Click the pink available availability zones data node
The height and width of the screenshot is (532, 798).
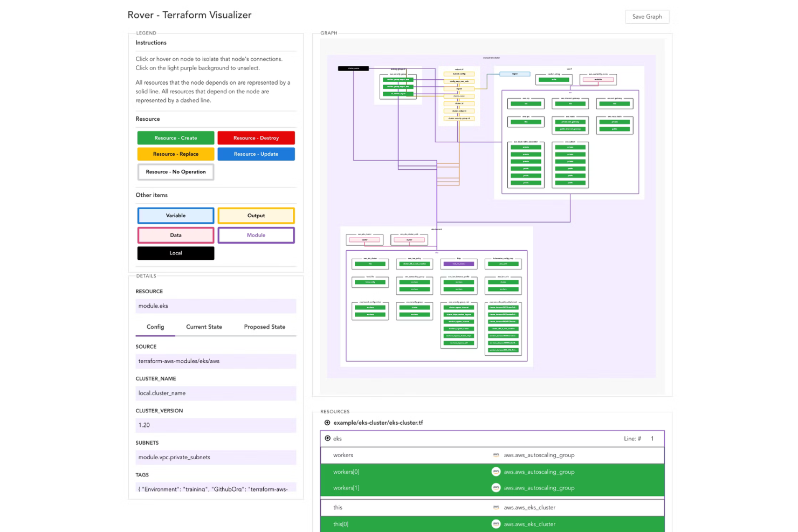coord(599,79)
